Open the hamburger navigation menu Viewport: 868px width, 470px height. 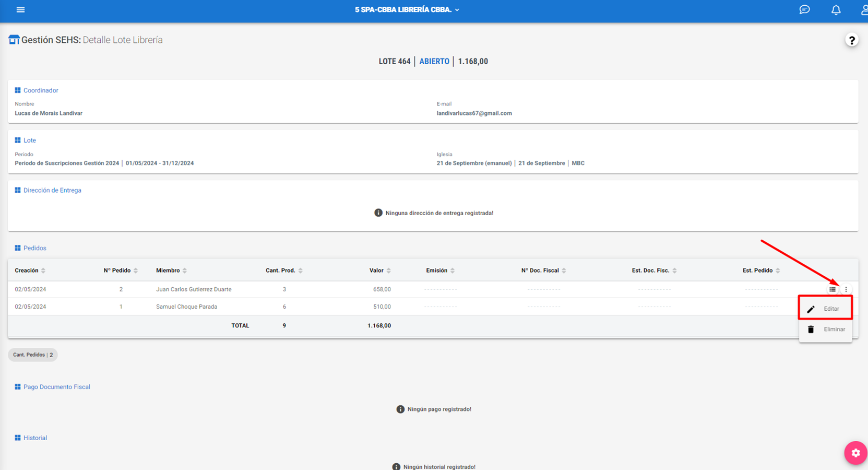point(20,10)
